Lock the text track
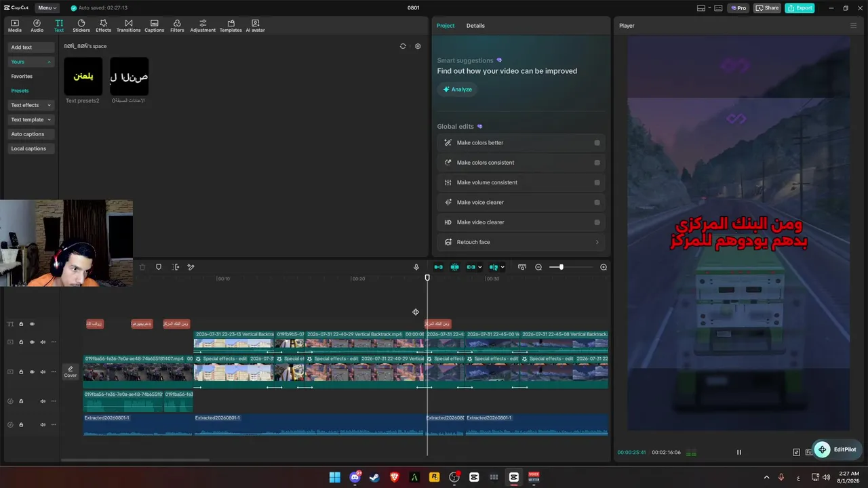The height and width of the screenshot is (488, 868). (x=21, y=324)
